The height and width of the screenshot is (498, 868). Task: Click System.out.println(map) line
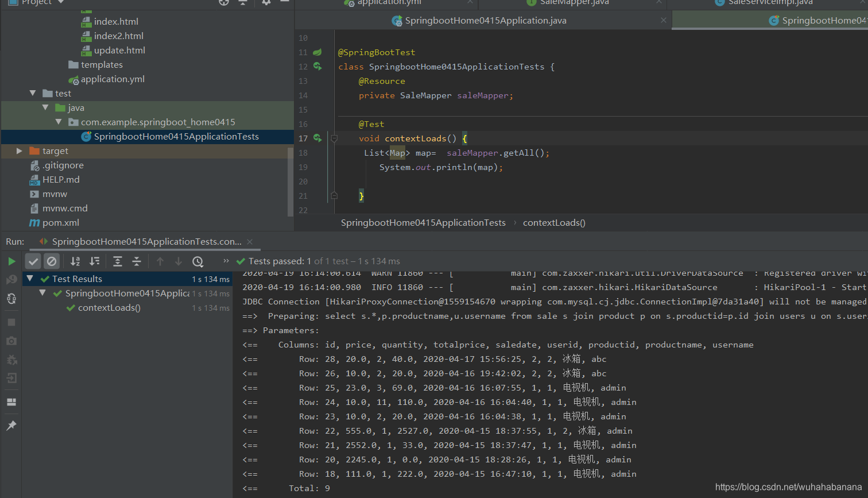coord(441,167)
